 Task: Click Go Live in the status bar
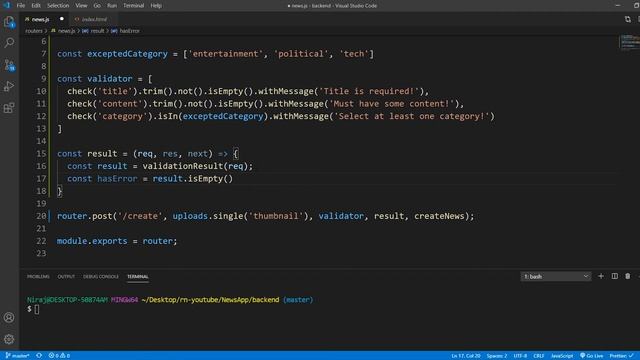click(591, 356)
